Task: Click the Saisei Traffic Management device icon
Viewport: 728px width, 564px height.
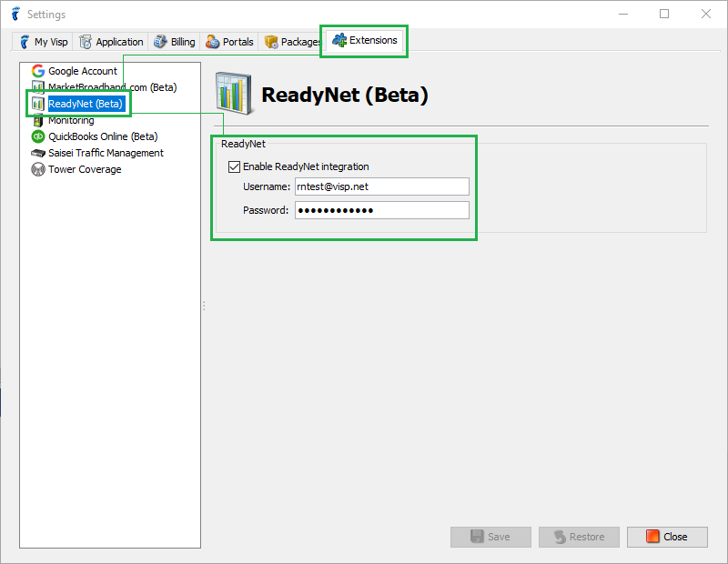Action: coord(38,153)
